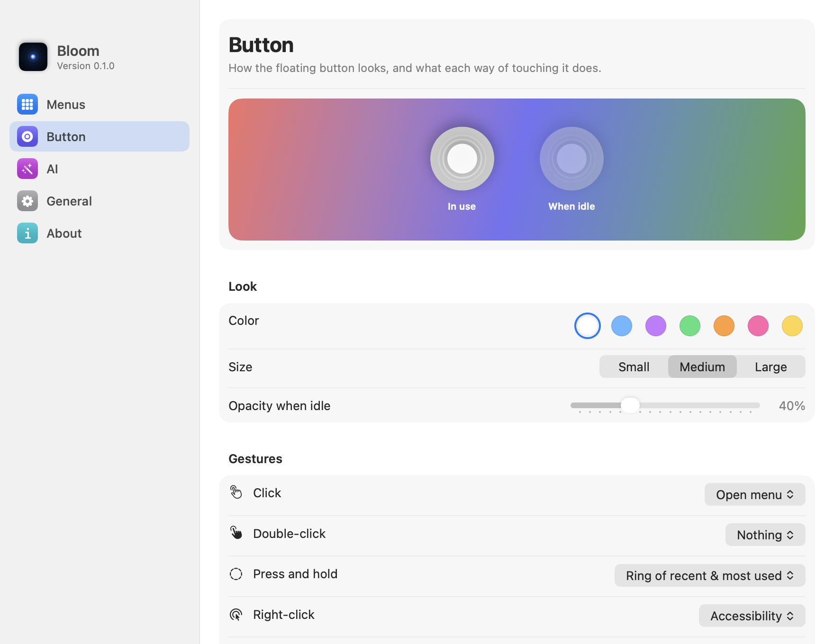Viewport: 834px width, 644px height.
Task: Click the Menus grid icon in sidebar
Action: point(27,104)
